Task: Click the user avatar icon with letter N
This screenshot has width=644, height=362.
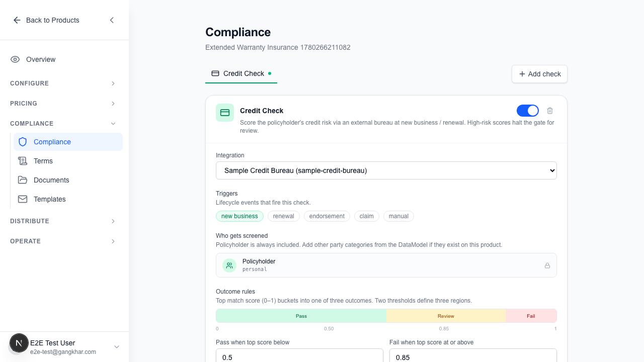Action: tap(19, 343)
